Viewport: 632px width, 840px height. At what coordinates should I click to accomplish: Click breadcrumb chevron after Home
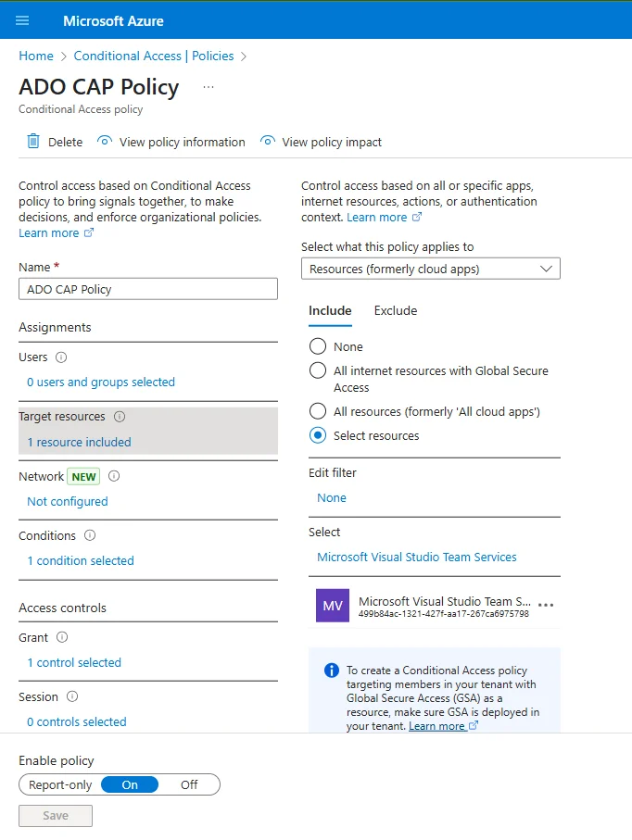(x=64, y=56)
